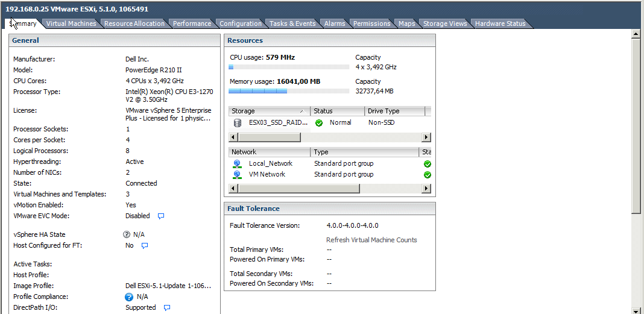Click the Memory usage bar

coord(289,91)
